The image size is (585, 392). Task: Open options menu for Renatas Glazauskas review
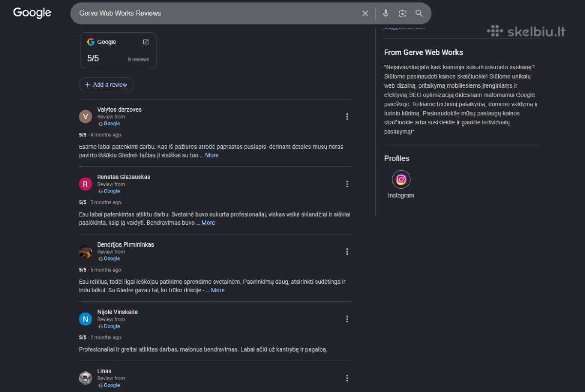click(347, 184)
